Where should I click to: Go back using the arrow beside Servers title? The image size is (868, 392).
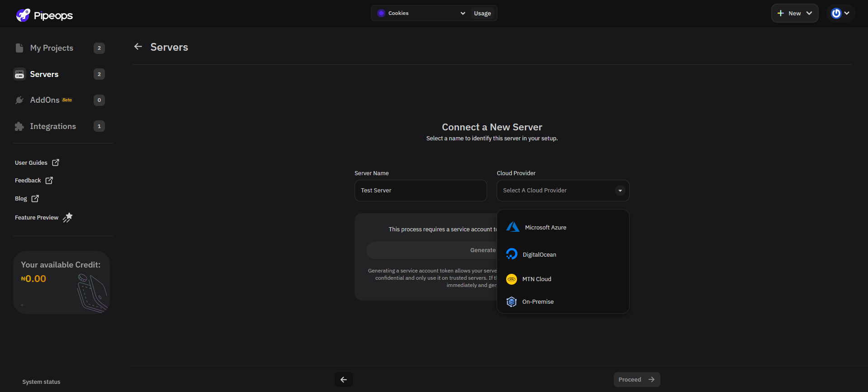point(138,47)
